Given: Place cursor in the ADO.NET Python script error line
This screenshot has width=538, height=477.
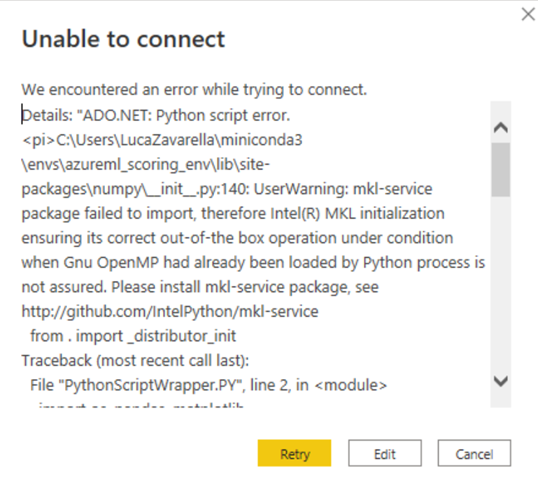Looking at the screenshot, I should pyautogui.click(x=156, y=116).
